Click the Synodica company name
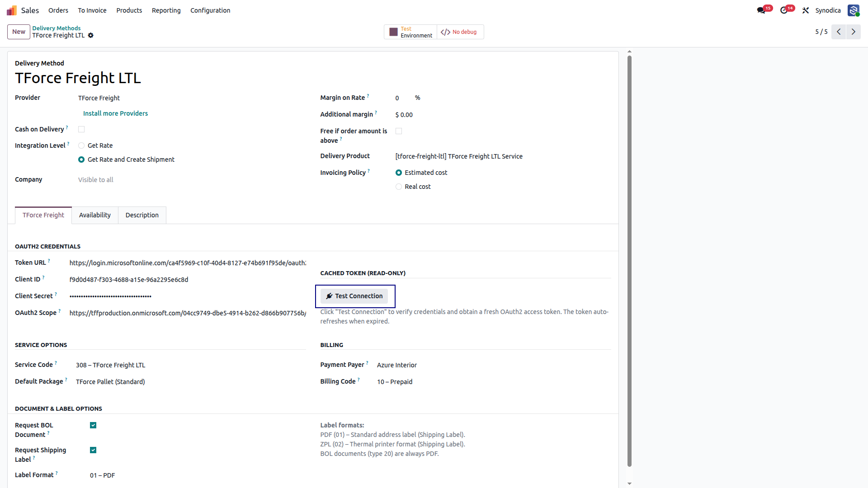The image size is (868, 488). (x=828, y=10)
